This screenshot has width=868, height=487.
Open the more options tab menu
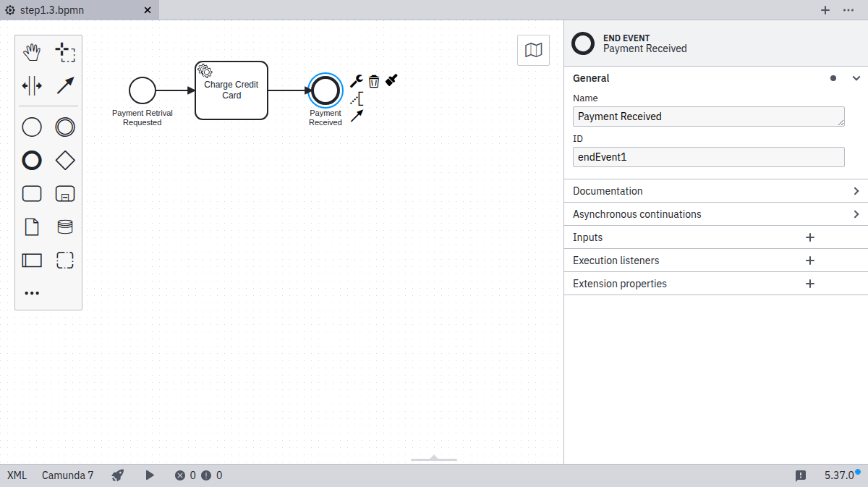click(848, 10)
